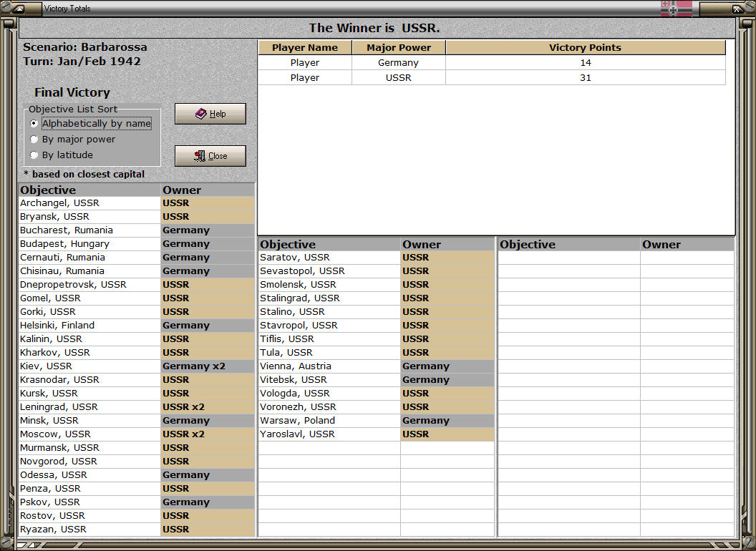This screenshot has width=756, height=551.
Task: Click USSR x2 owner cell for Moscow
Action: [208, 434]
